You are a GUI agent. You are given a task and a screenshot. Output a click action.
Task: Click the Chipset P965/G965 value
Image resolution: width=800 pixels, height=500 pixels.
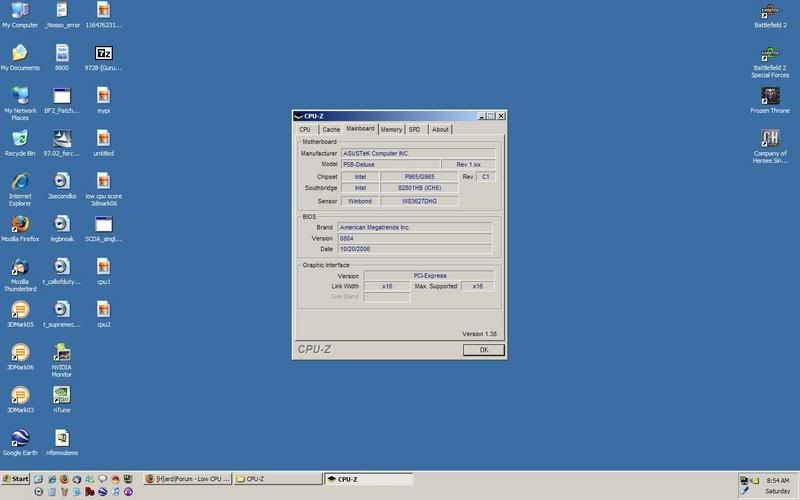pyautogui.click(x=419, y=177)
